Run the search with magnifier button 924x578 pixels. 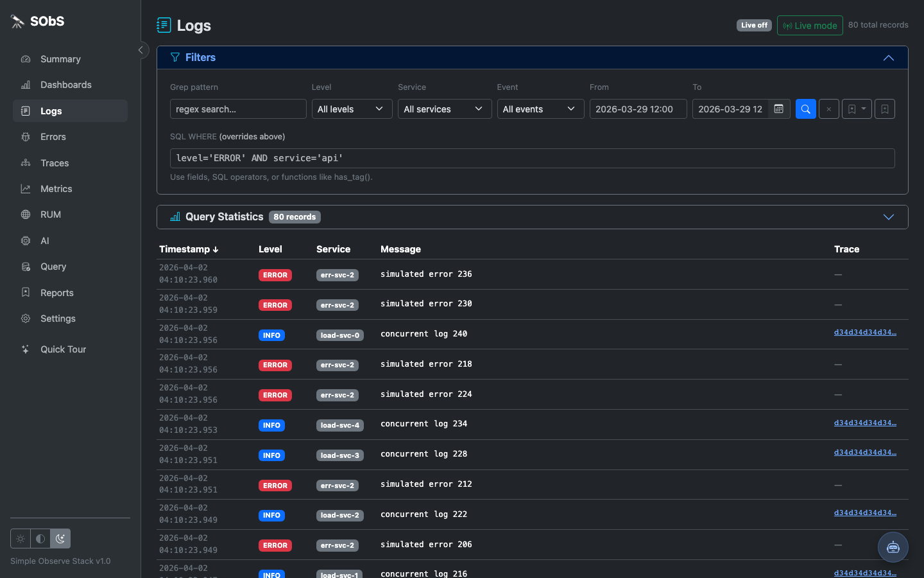(806, 109)
